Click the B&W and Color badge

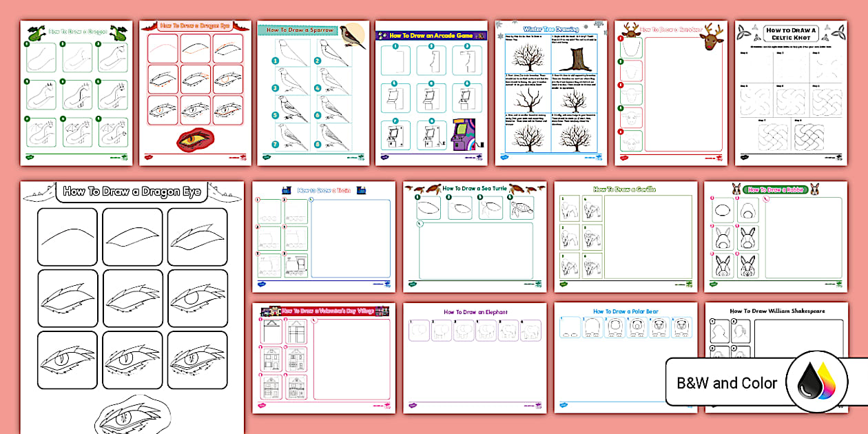tap(727, 383)
